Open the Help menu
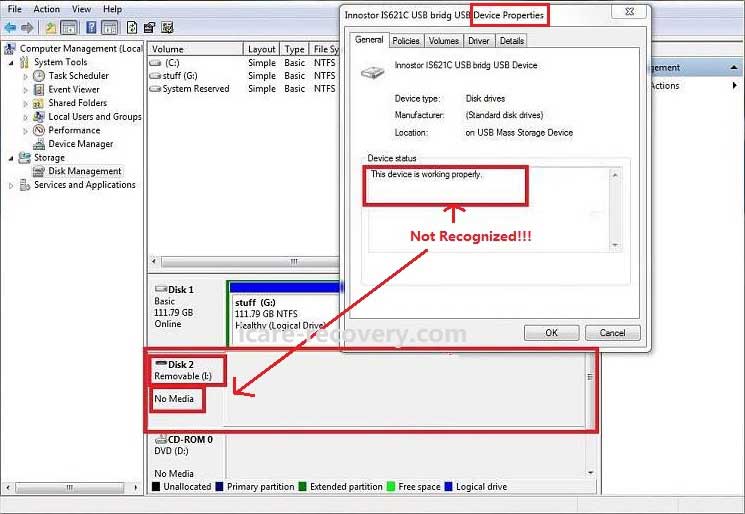745x514 pixels. pyautogui.click(x=113, y=9)
